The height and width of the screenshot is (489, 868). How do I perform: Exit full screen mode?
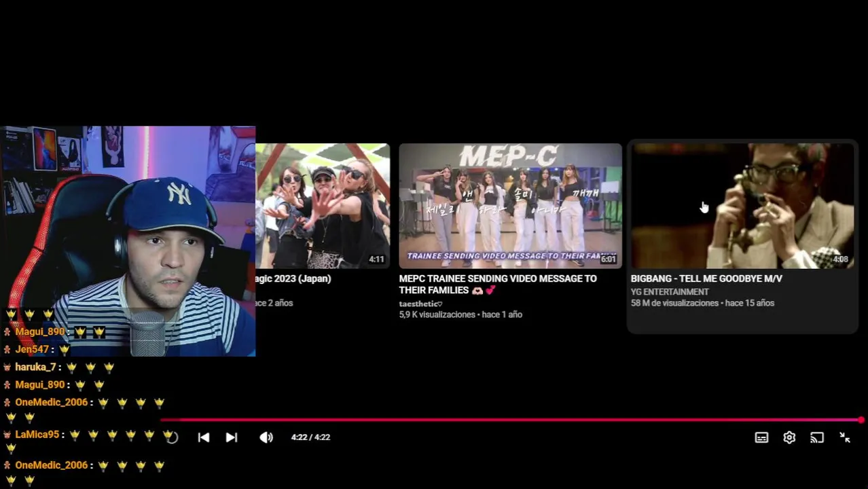click(x=845, y=438)
